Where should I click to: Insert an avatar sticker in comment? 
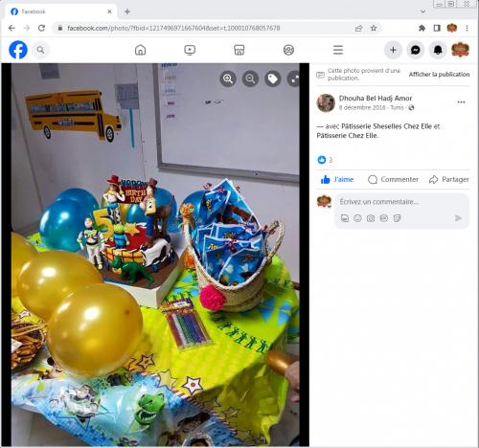point(345,218)
